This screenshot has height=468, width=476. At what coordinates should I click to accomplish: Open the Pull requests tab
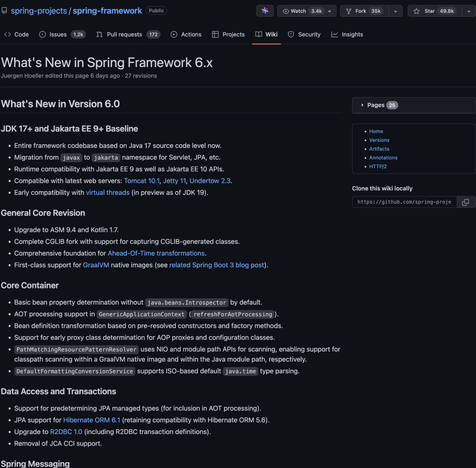[x=128, y=34]
